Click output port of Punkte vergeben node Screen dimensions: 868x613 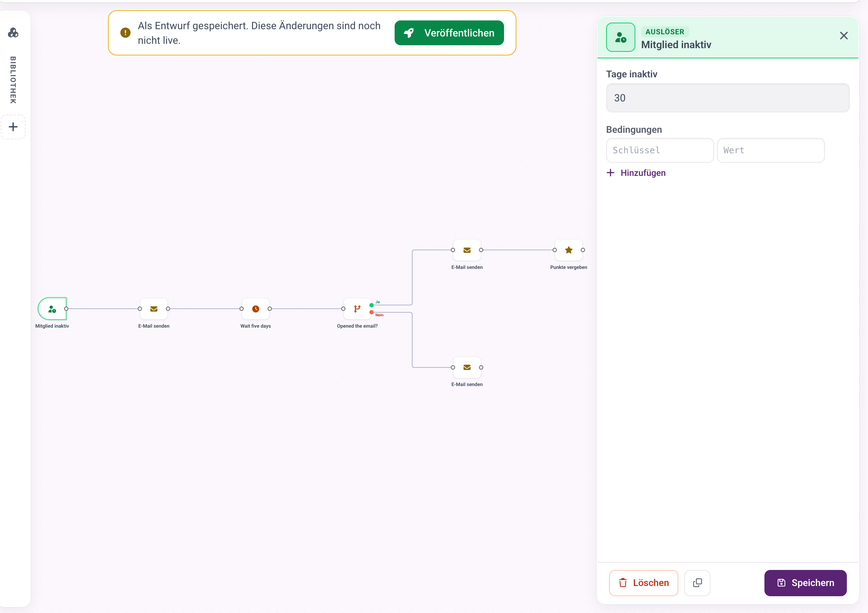point(582,250)
